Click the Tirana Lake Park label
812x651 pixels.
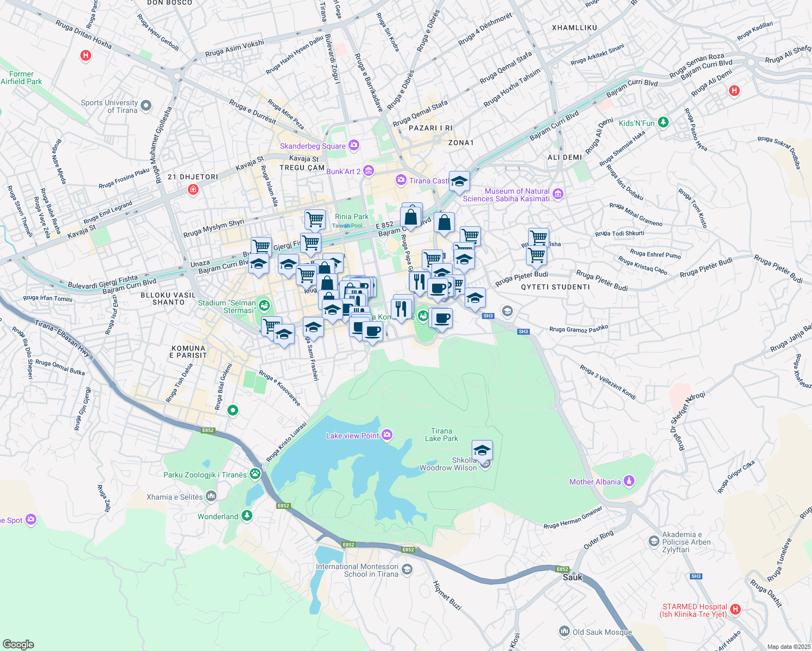tap(441, 435)
